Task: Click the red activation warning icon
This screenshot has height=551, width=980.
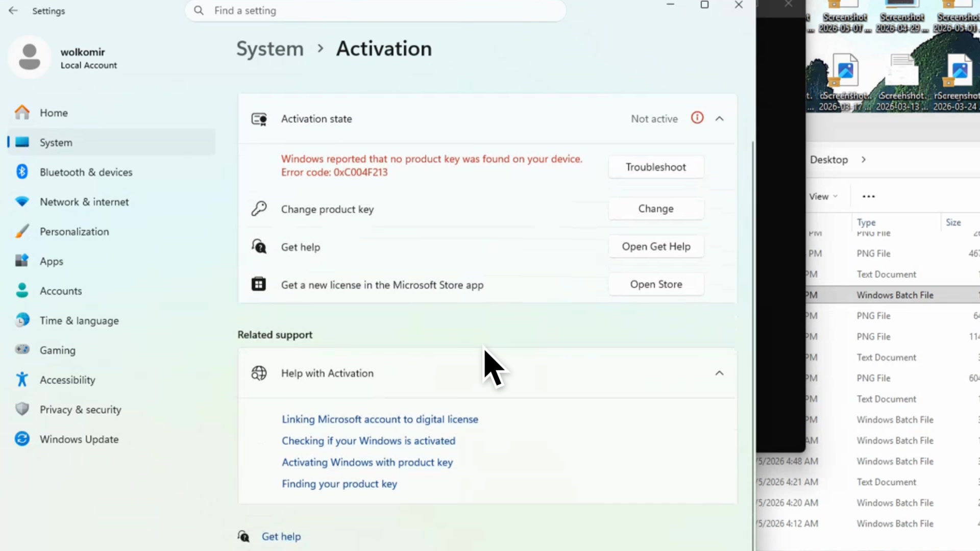Action: [x=697, y=118]
